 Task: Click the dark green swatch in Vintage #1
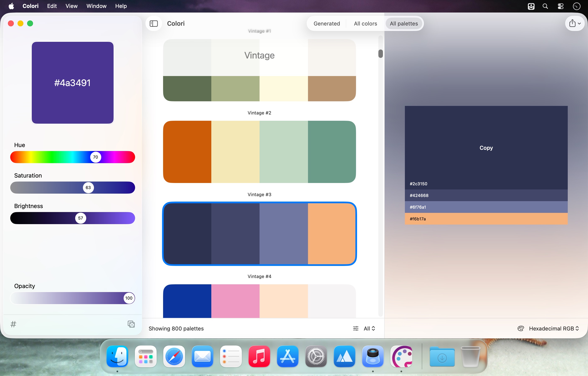click(187, 88)
